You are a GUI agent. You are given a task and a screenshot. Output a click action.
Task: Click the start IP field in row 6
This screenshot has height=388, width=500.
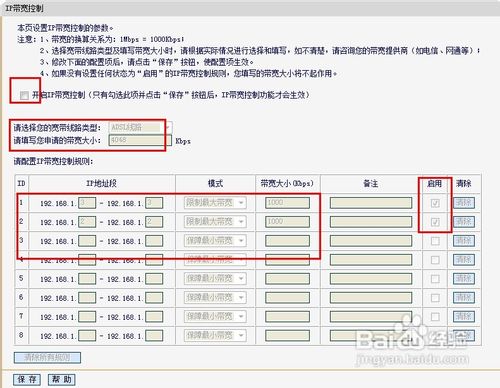click(87, 298)
